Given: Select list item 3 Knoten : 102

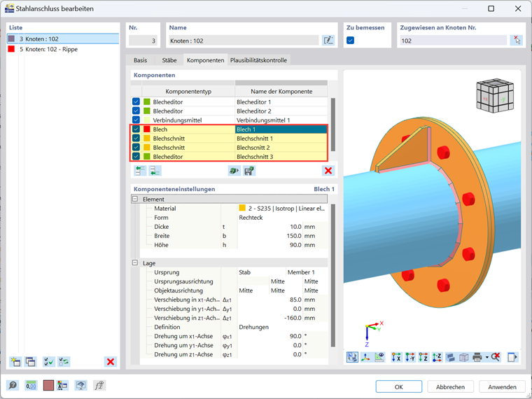Looking at the screenshot, I should tap(63, 38).
